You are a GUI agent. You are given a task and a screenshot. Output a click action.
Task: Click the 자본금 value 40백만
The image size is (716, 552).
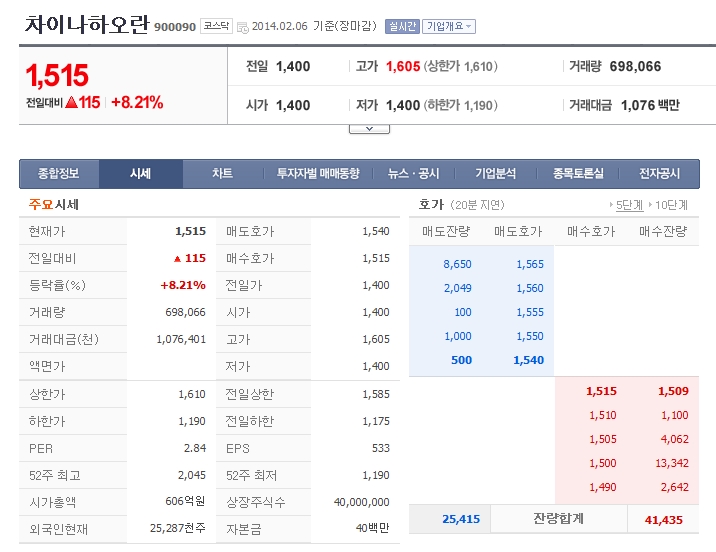pyautogui.click(x=373, y=528)
